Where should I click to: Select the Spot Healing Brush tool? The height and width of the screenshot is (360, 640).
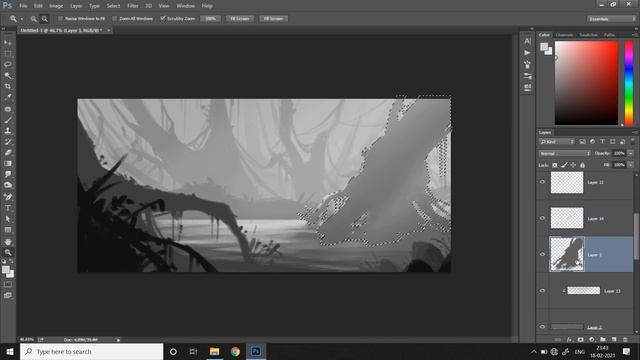pos(8,109)
